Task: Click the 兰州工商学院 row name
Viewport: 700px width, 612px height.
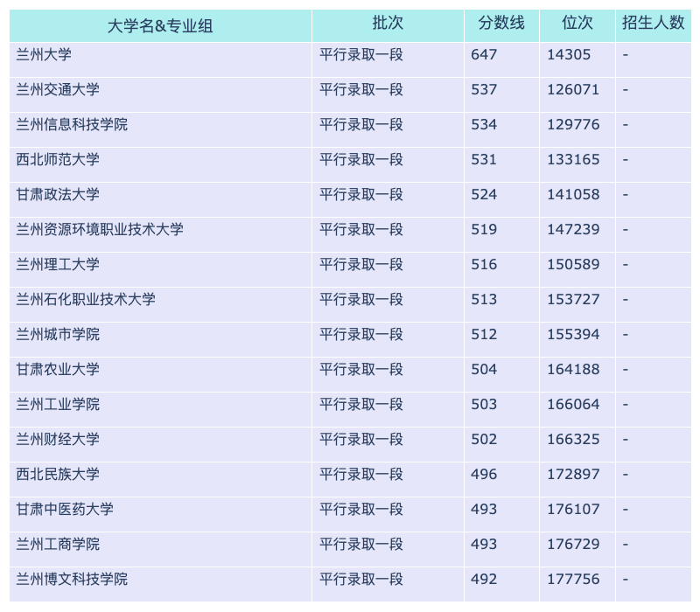Action: coord(58,544)
